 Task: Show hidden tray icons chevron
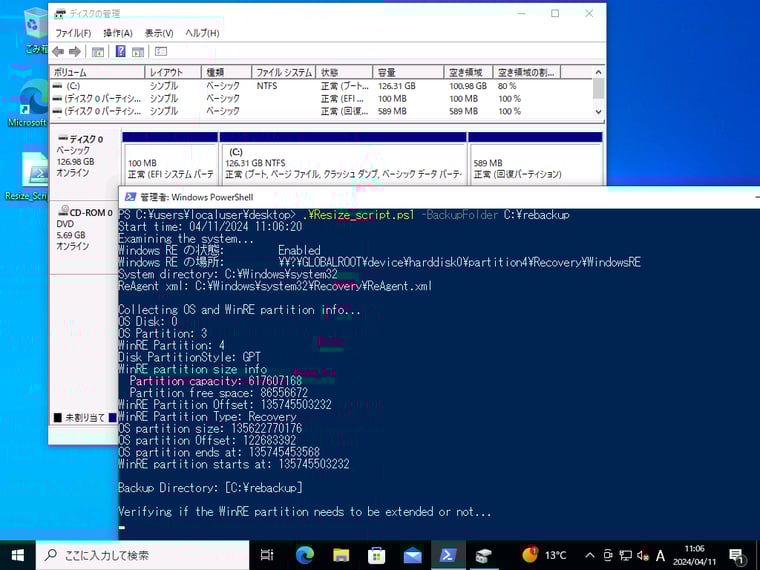pyautogui.click(x=589, y=555)
